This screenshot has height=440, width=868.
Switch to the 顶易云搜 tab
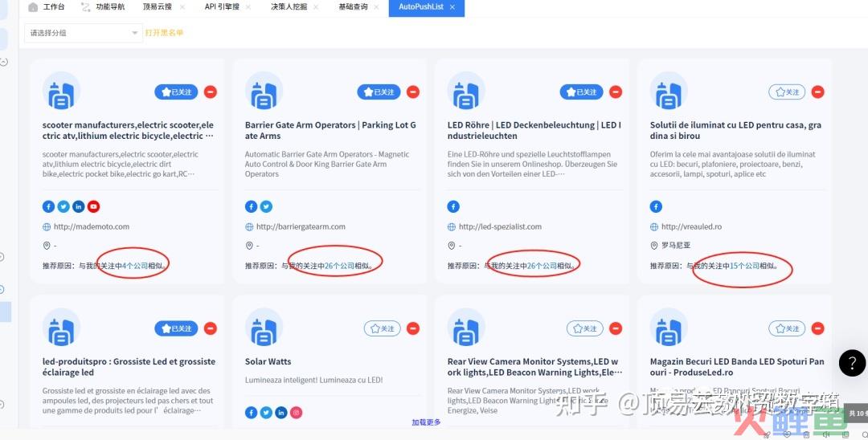(158, 7)
